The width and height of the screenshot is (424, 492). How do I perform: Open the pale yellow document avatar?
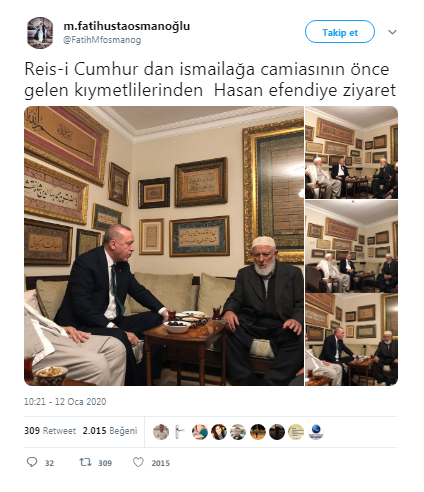pyautogui.click(x=296, y=432)
